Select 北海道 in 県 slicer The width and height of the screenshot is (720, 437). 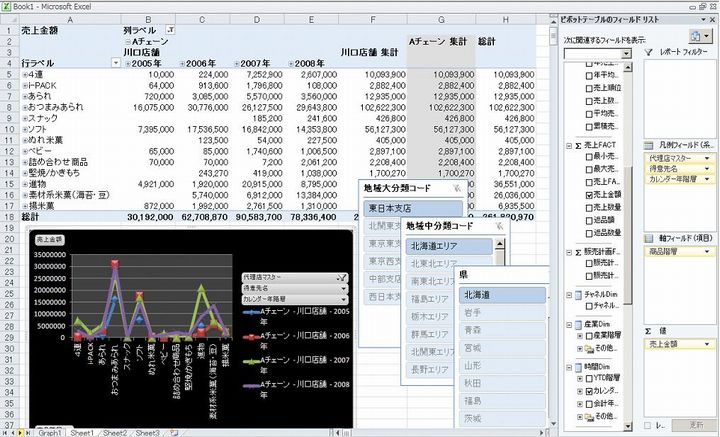point(502,295)
